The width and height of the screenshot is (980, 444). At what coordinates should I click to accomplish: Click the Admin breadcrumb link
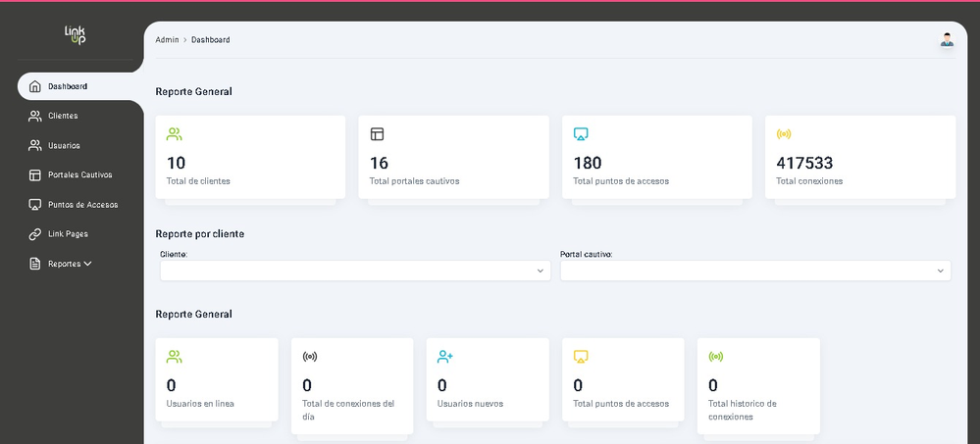pos(167,40)
